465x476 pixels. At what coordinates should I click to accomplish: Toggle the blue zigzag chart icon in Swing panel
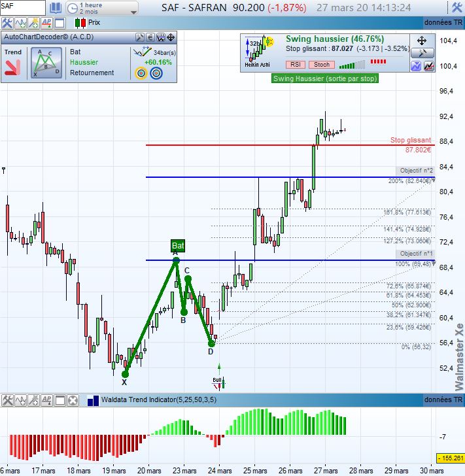(x=416, y=66)
